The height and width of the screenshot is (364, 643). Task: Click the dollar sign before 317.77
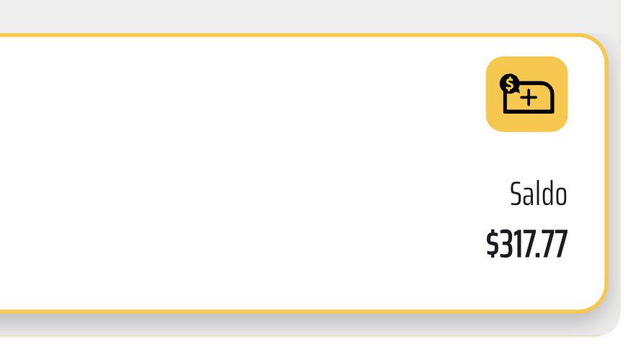[493, 244]
